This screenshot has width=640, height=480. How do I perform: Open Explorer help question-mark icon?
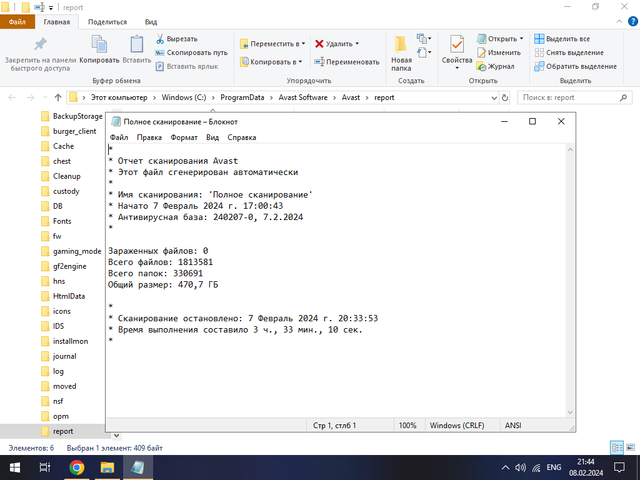coord(633,21)
